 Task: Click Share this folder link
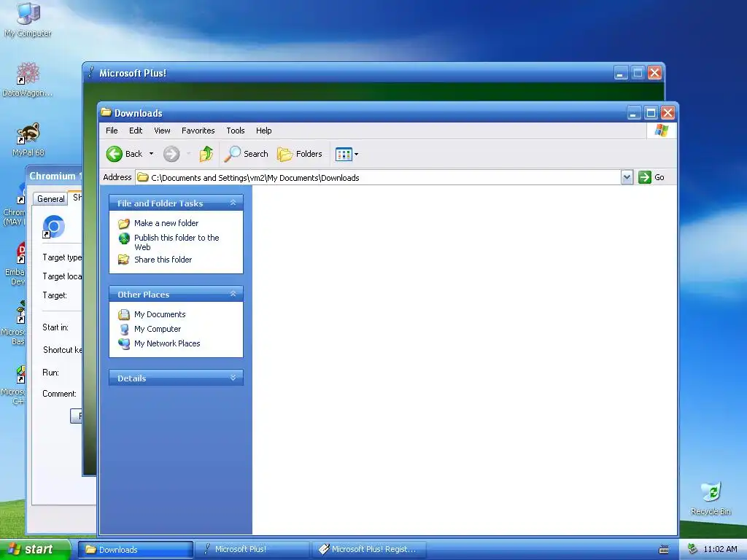pos(163,260)
